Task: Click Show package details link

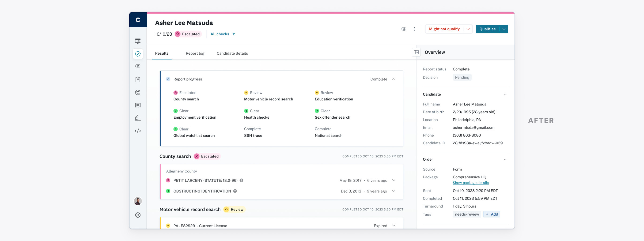Action: (471, 183)
